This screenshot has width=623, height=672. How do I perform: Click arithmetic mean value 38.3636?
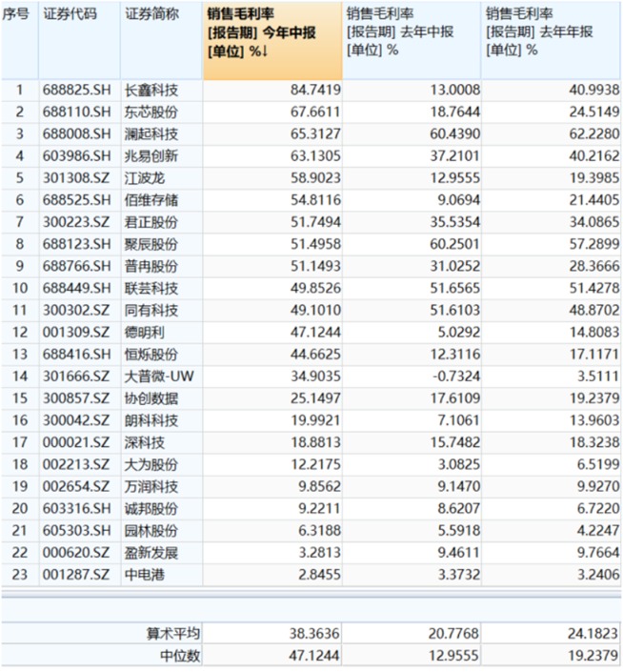(314, 634)
